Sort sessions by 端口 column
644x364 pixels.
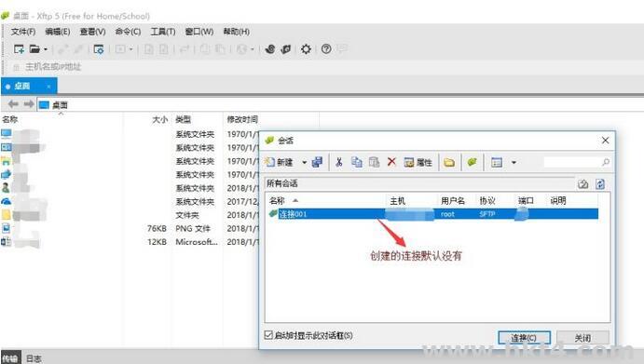526,201
